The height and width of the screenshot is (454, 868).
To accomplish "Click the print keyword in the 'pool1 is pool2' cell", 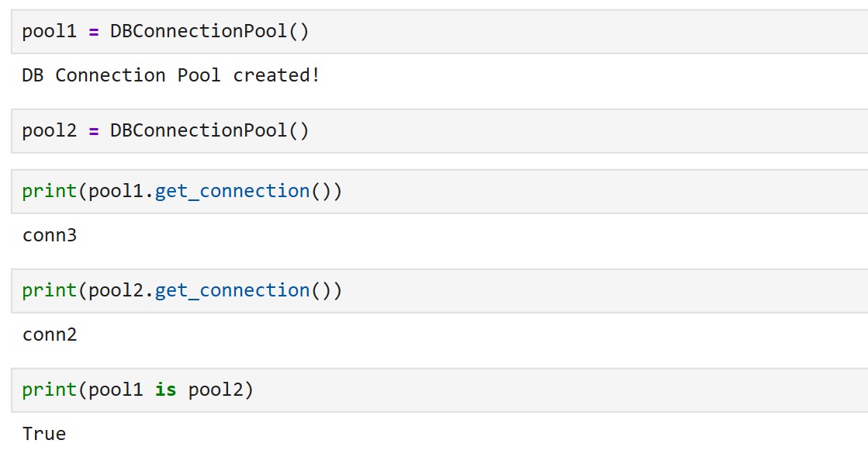I will pyautogui.click(x=50, y=390).
